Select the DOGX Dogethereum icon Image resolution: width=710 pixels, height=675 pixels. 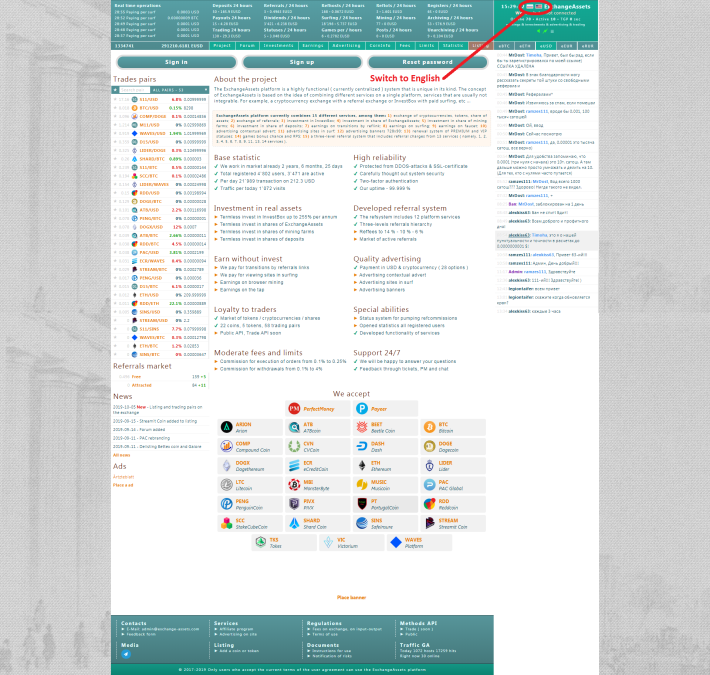pos(226,465)
